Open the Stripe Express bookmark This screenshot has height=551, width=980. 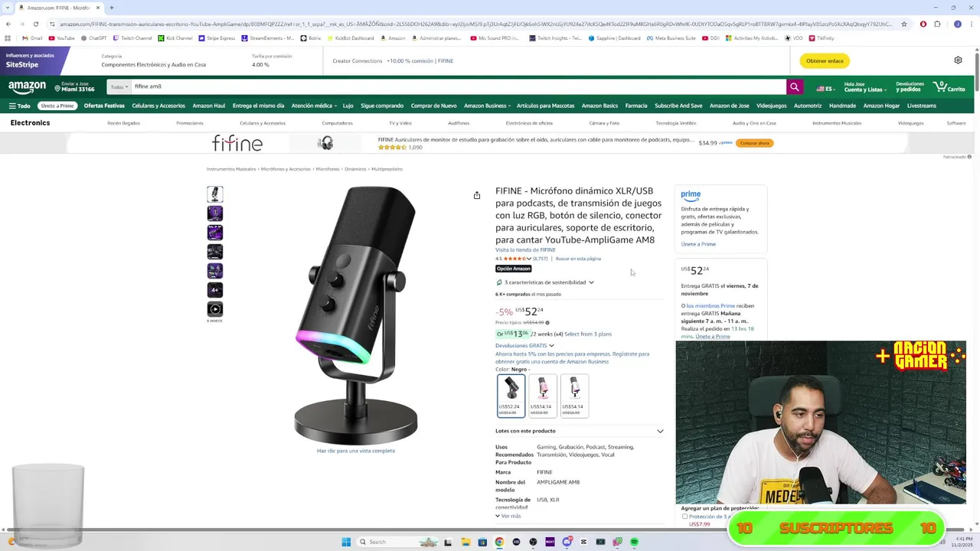(x=217, y=37)
